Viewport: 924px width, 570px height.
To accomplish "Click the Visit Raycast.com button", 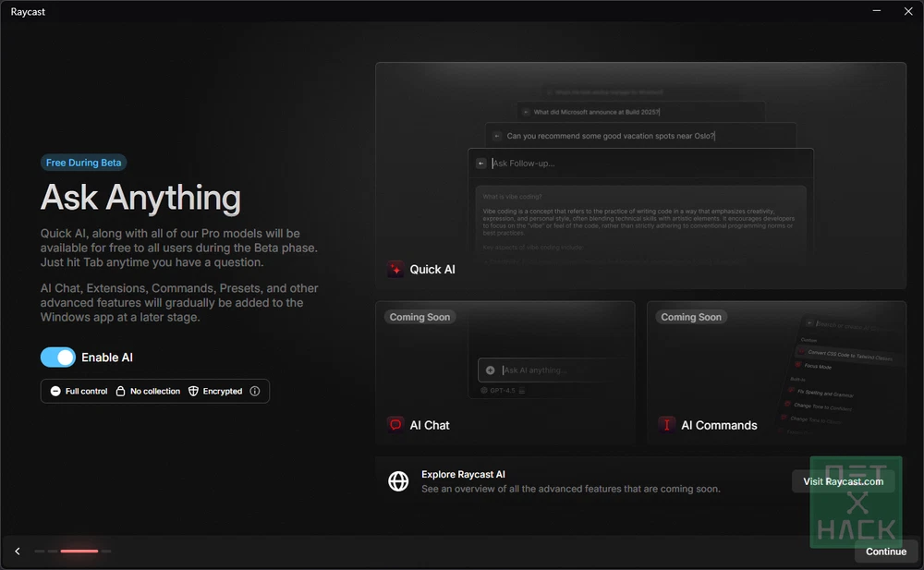I will [x=843, y=481].
